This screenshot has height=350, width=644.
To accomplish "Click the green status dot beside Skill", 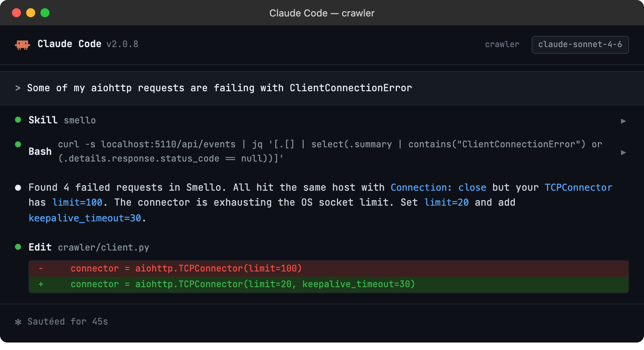I will tap(18, 120).
